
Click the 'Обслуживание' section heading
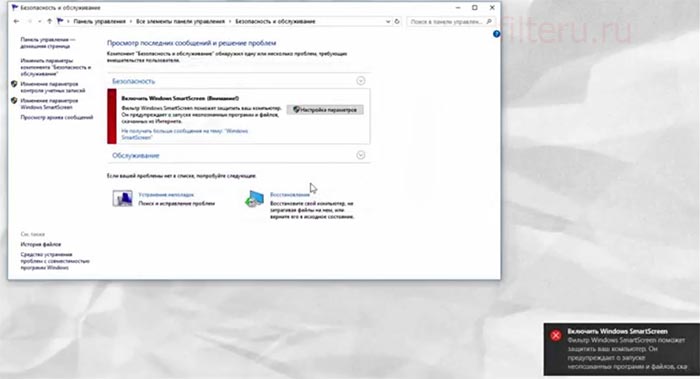tap(136, 155)
